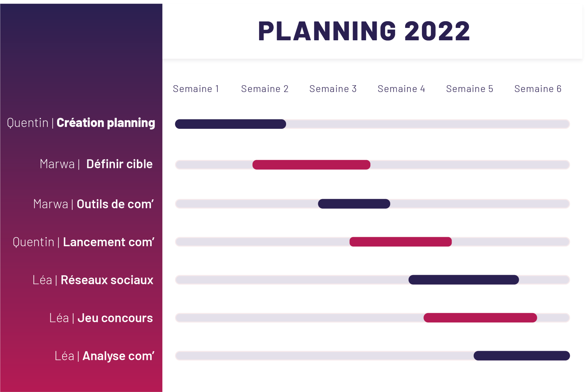Click the PLANNING 2022 title
Viewport: 588px width, 392px height.
(364, 31)
